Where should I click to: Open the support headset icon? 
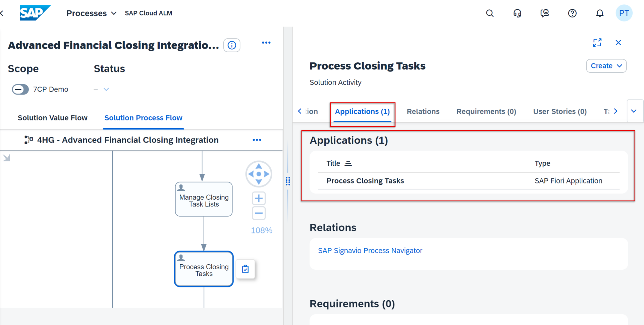(517, 13)
